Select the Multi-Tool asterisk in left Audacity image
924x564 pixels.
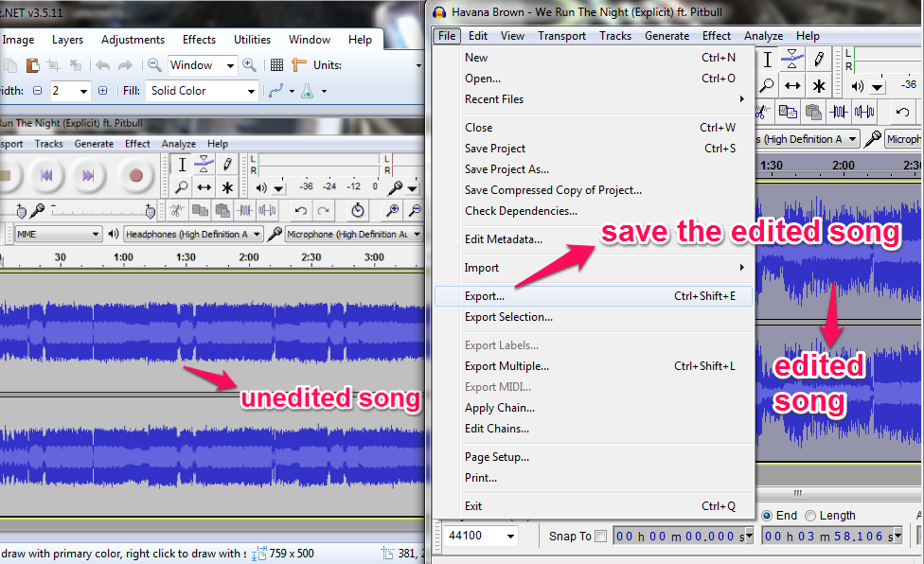coord(227,187)
